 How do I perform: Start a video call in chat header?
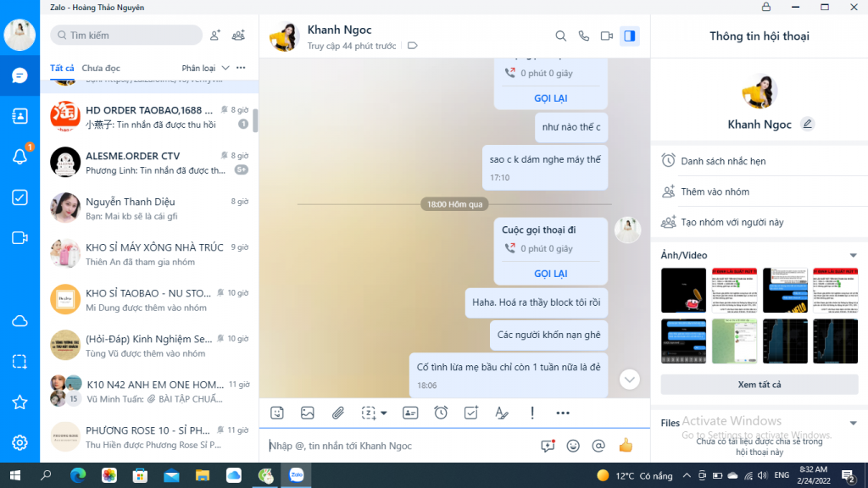pyautogui.click(x=606, y=36)
